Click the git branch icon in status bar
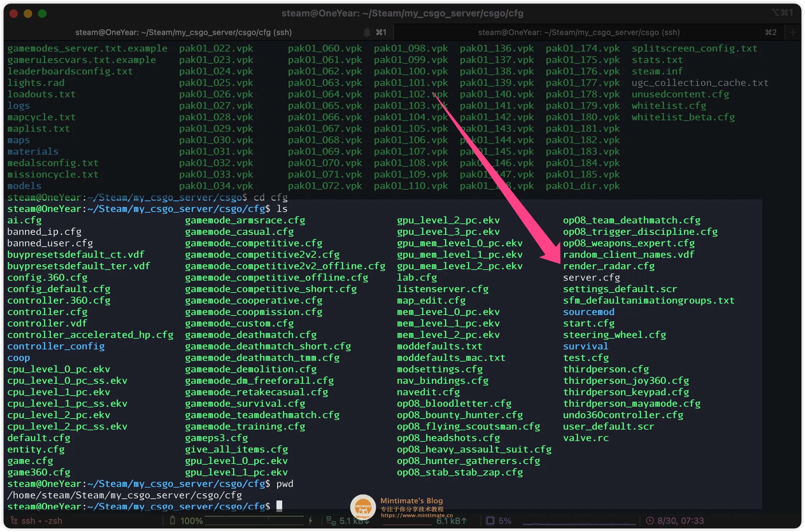805x532 pixels. (x=14, y=520)
